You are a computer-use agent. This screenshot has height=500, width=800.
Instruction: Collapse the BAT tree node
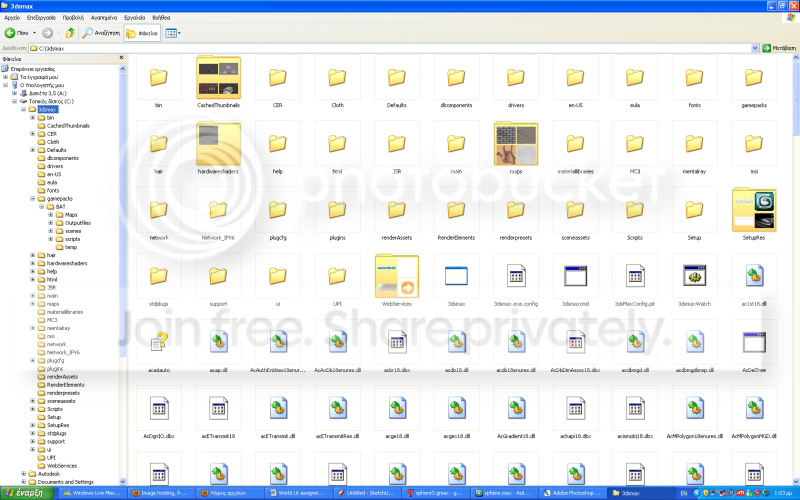pos(42,207)
